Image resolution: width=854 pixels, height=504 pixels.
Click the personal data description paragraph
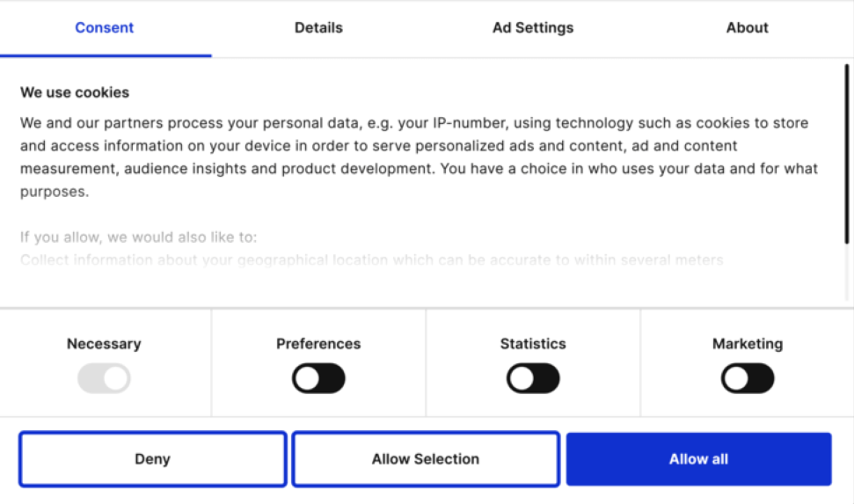[x=419, y=157]
